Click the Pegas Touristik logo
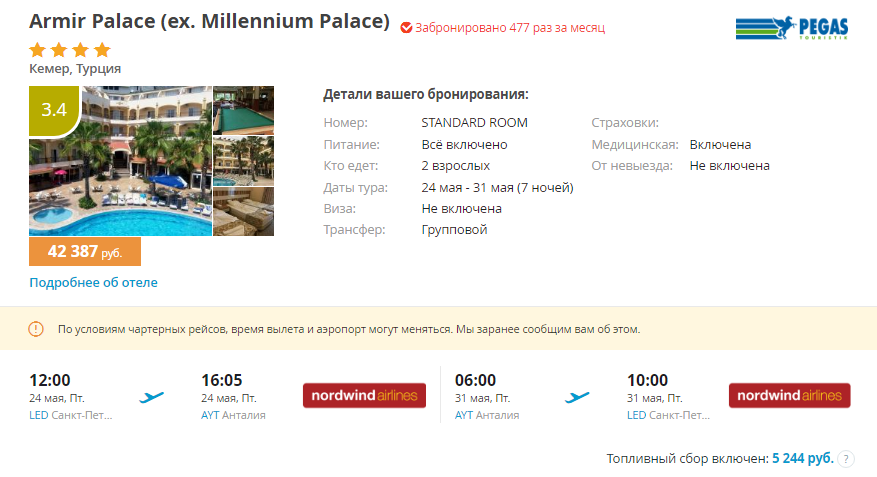Screen dimensions: 877x477 [791, 29]
